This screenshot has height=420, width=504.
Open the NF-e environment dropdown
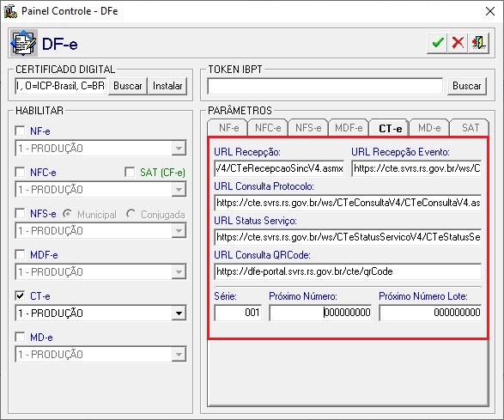tap(179, 149)
